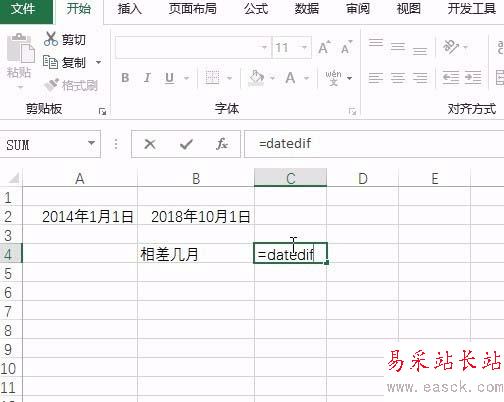Toggle Bold formatting

pyautogui.click(x=125, y=78)
